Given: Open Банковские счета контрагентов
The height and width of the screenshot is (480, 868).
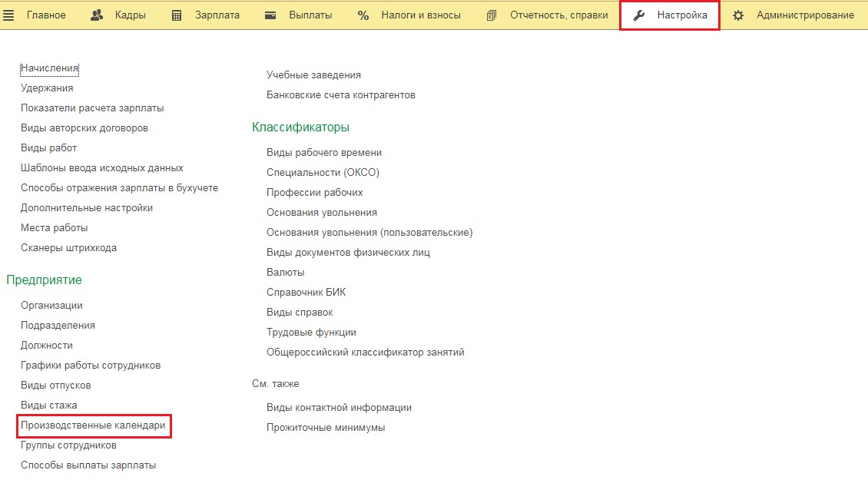Looking at the screenshot, I should tap(341, 95).
